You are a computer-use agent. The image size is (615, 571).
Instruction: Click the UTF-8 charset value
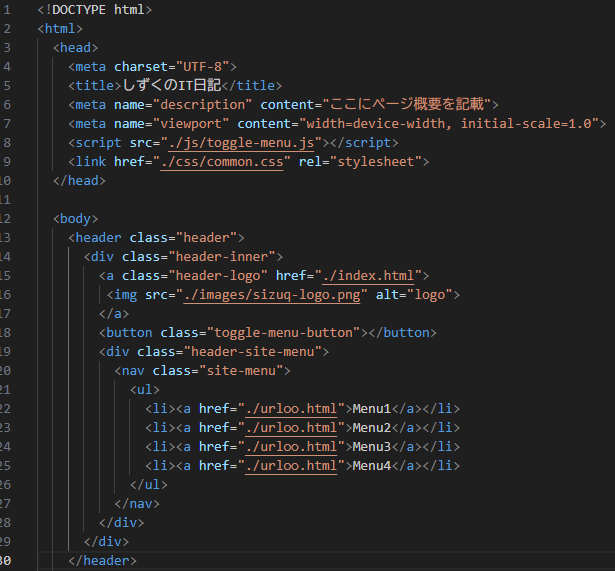[203, 67]
